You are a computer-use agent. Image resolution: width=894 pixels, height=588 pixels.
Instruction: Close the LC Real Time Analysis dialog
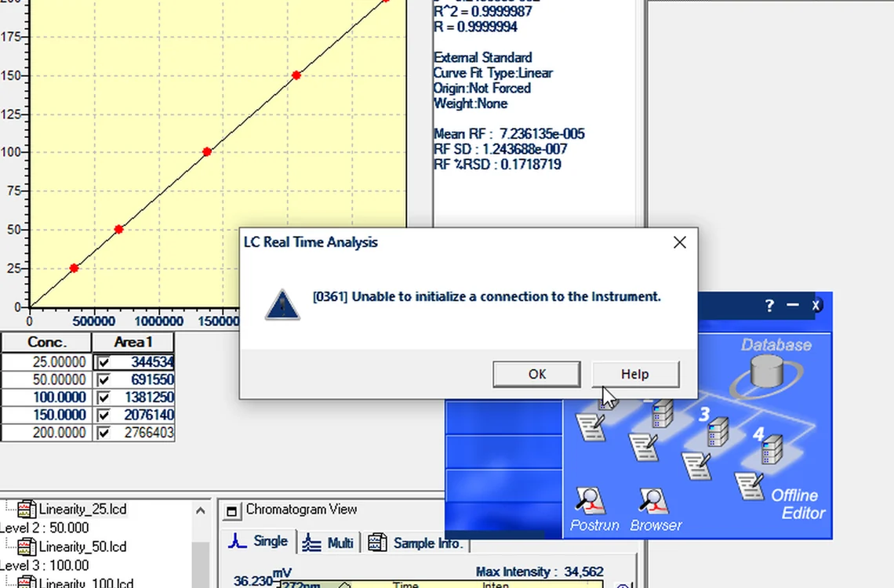click(x=680, y=243)
